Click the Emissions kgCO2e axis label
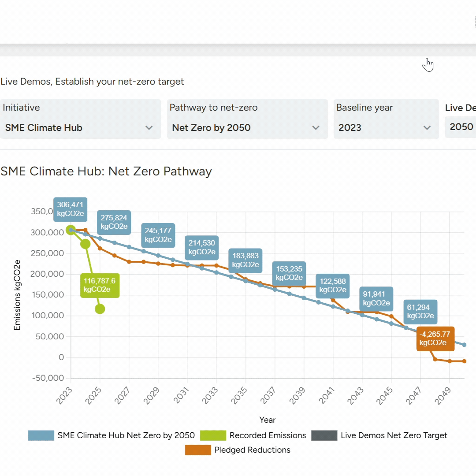The width and height of the screenshot is (476, 476). point(17,295)
